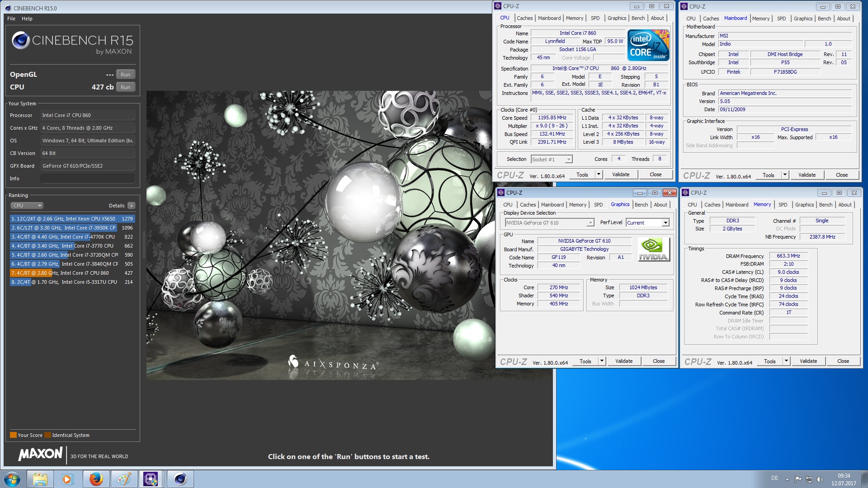868x488 pixels.
Task: Open Paint from the taskbar
Action: click(124, 479)
